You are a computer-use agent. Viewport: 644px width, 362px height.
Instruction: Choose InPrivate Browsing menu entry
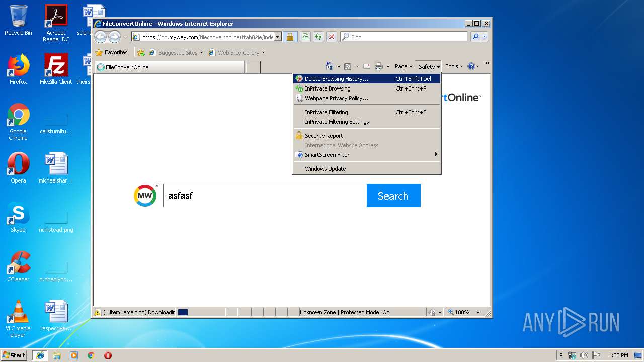[x=367, y=88]
